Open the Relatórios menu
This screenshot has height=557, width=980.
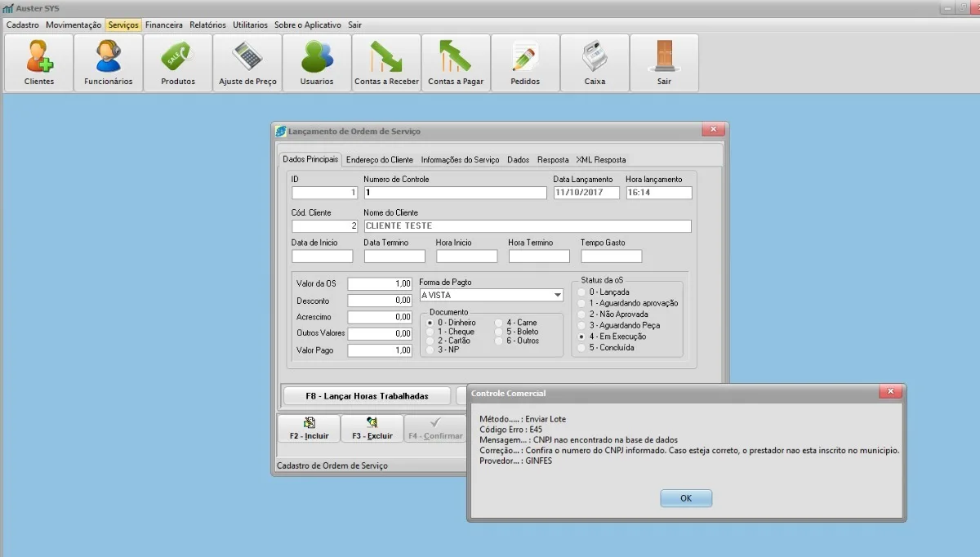tap(207, 25)
